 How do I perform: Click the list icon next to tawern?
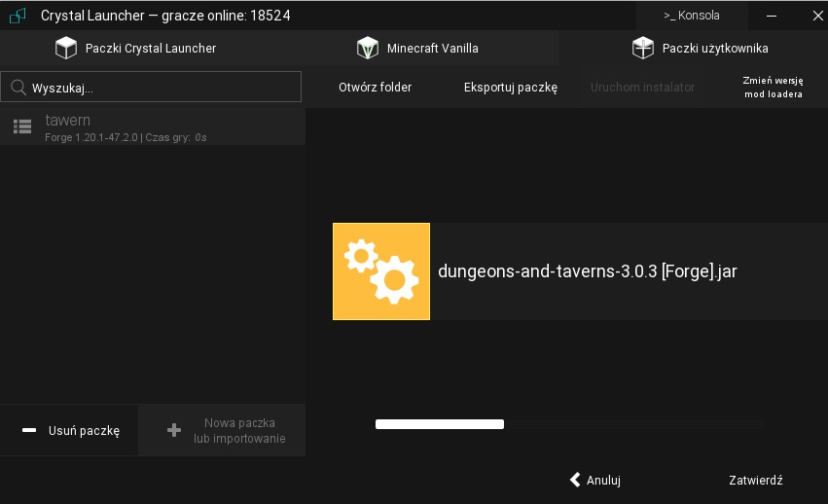pos(22,127)
